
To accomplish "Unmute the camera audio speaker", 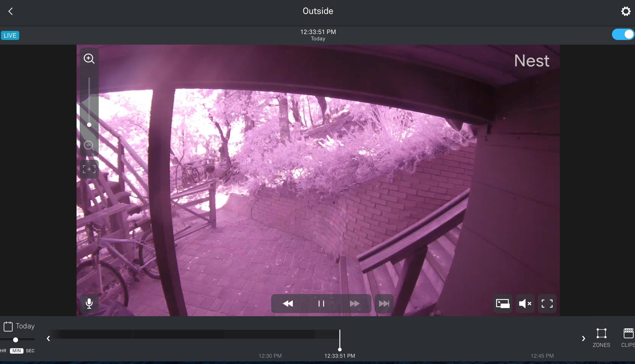I will (525, 304).
